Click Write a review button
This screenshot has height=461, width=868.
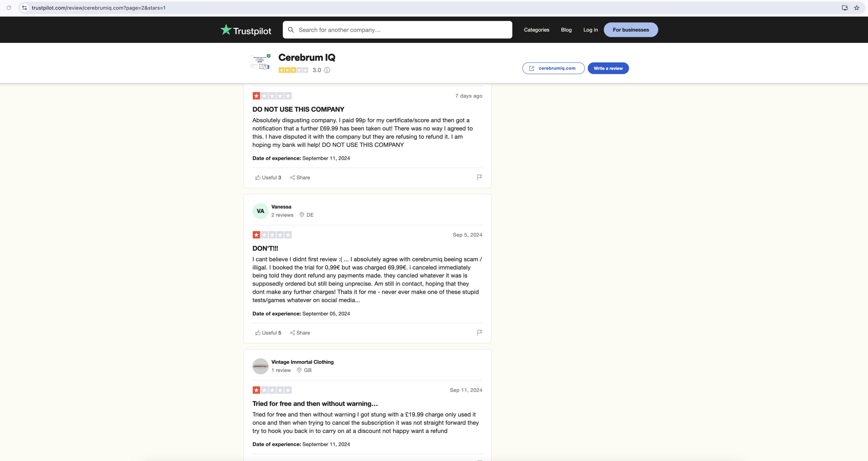click(608, 68)
